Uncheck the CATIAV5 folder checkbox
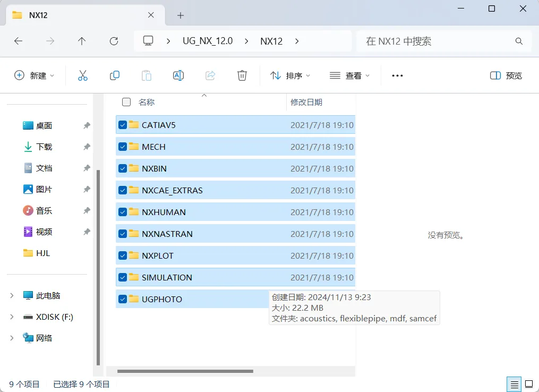 (122, 125)
